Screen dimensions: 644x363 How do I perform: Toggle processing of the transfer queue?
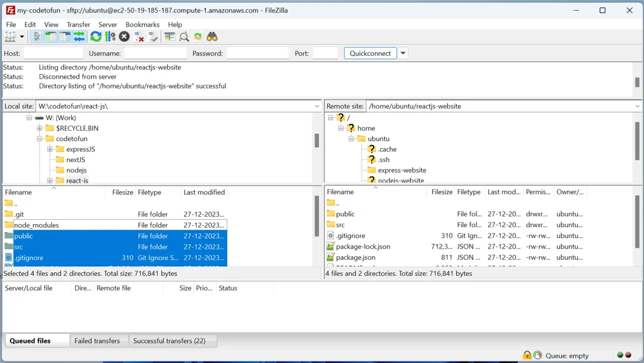coord(110,37)
